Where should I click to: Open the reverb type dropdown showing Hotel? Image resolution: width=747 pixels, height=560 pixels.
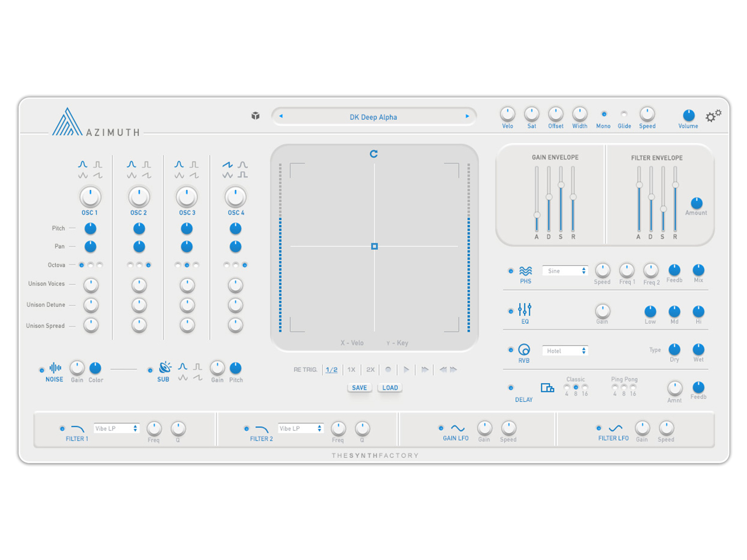point(565,350)
